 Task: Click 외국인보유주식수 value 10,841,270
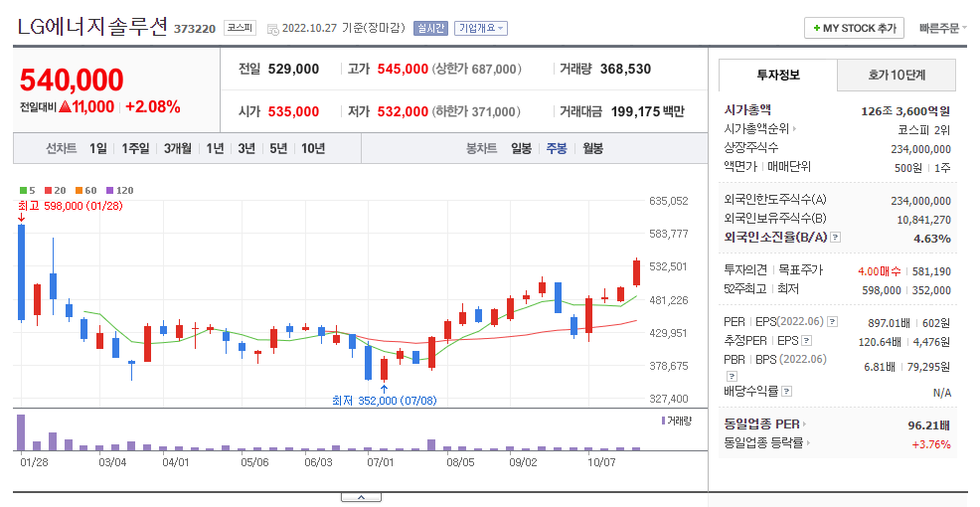coord(923,220)
